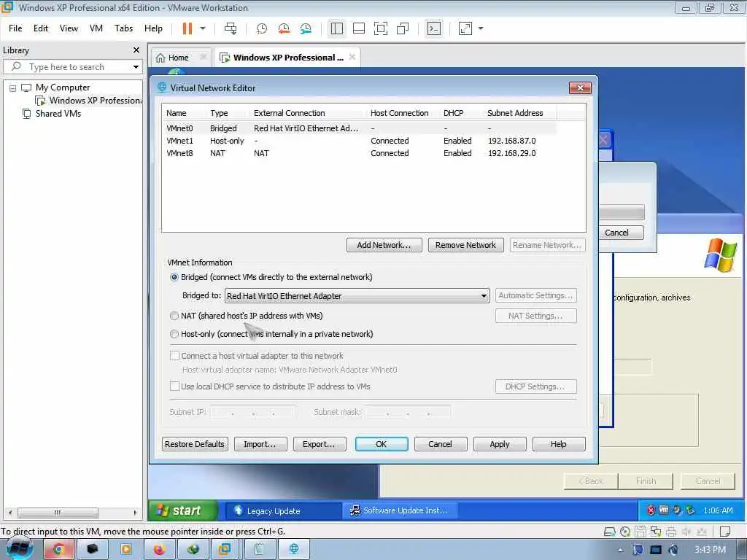Collapse the My Computer tree node
747x560 pixels.
pos(13,87)
